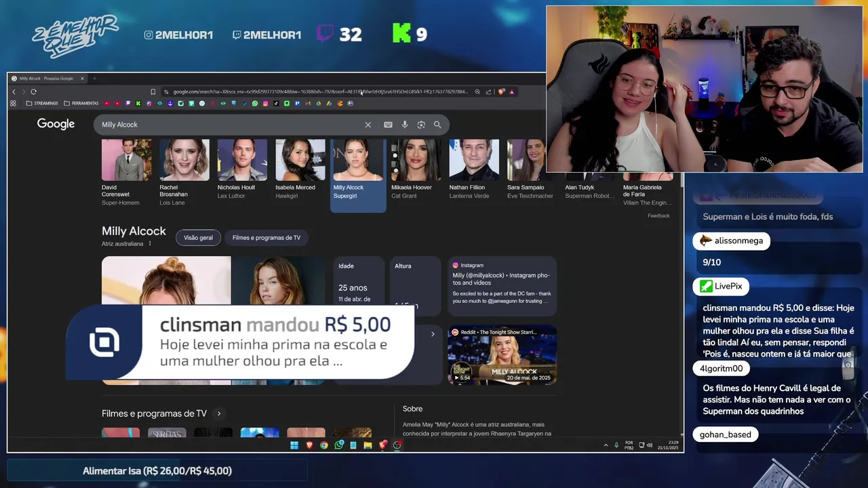Open a new browser tab

pyautogui.click(x=94, y=79)
